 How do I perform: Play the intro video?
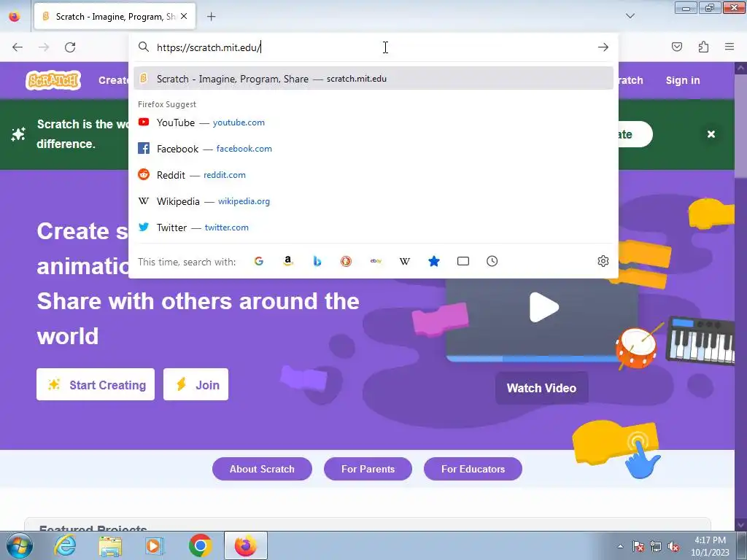tap(543, 308)
